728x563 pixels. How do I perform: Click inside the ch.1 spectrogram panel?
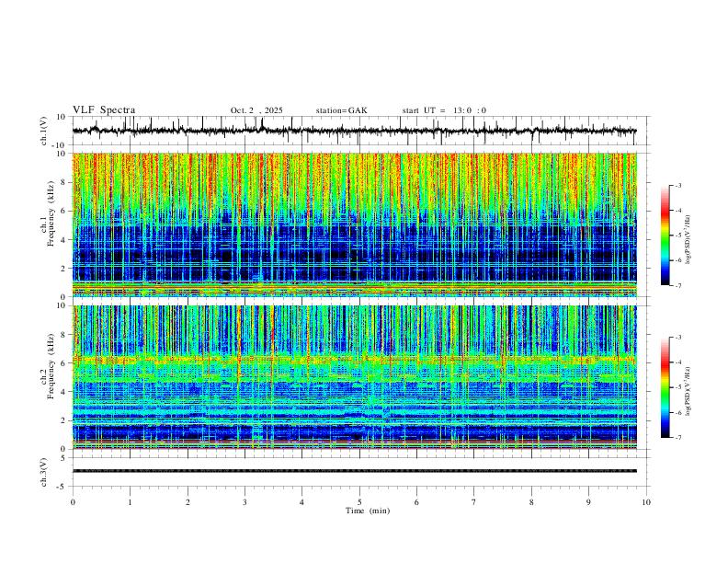[354, 224]
